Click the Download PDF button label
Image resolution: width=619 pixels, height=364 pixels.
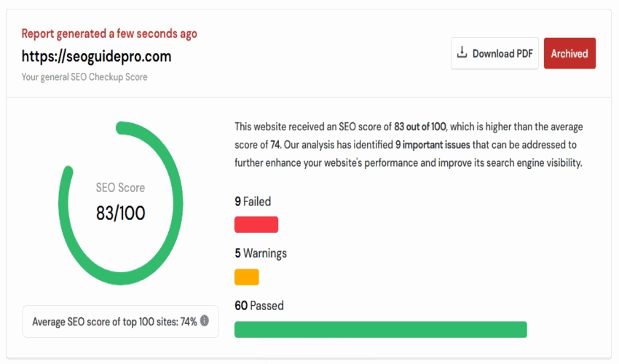click(x=502, y=54)
